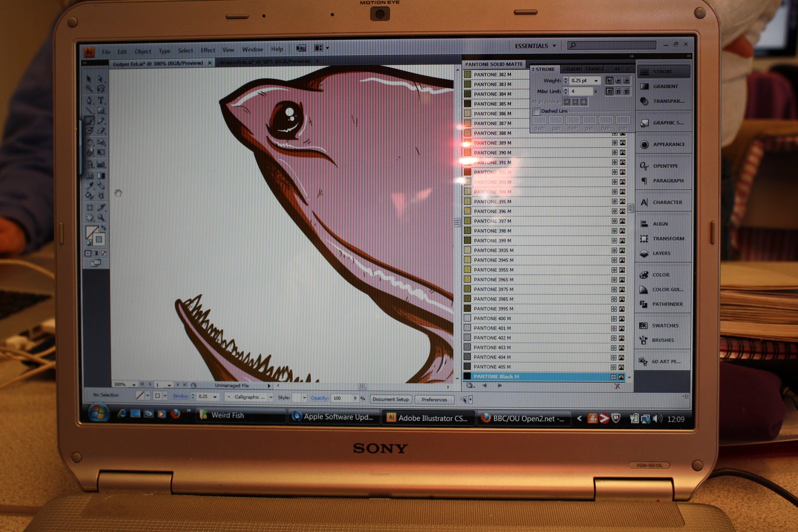Select the PANTONE 400 M swatch

[x=544, y=319]
